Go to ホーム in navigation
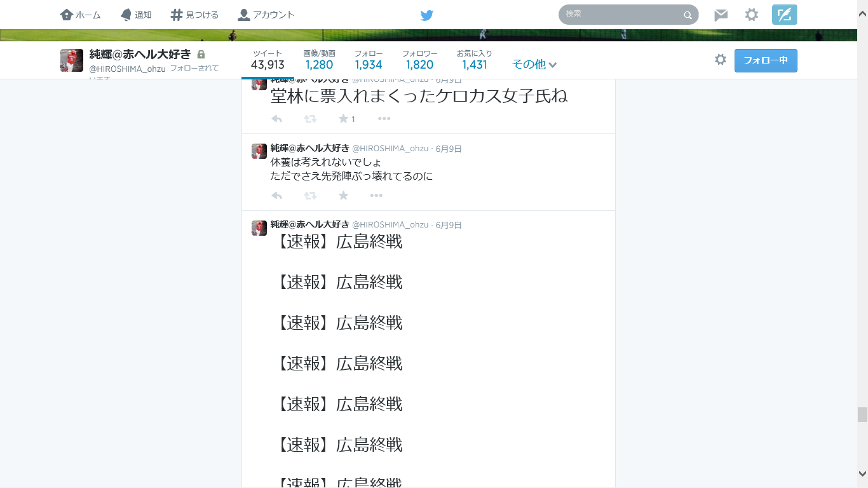The height and width of the screenshot is (488, 868). pyautogui.click(x=81, y=15)
